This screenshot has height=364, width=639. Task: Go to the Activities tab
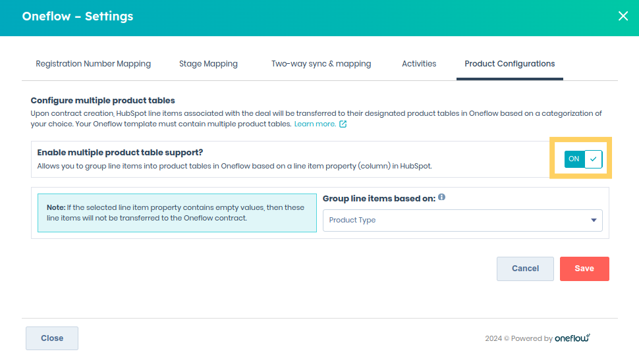[x=419, y=64]
